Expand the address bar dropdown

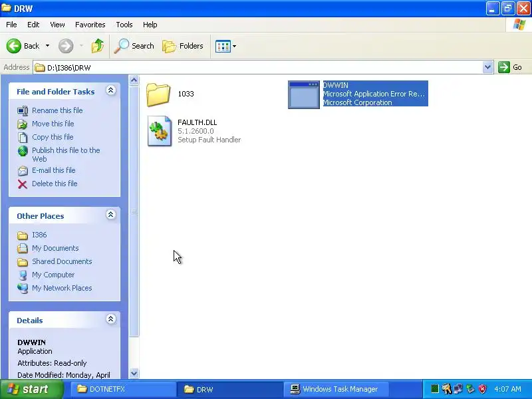487,67
